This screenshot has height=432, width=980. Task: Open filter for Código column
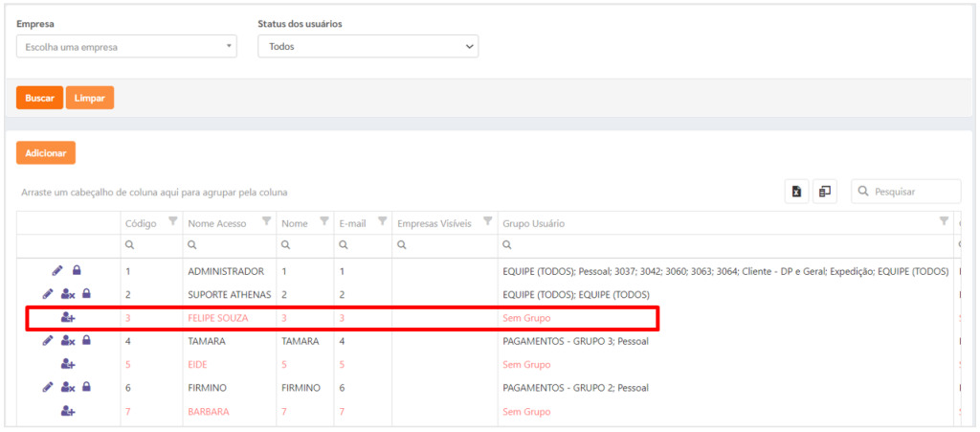pos(173,220)
